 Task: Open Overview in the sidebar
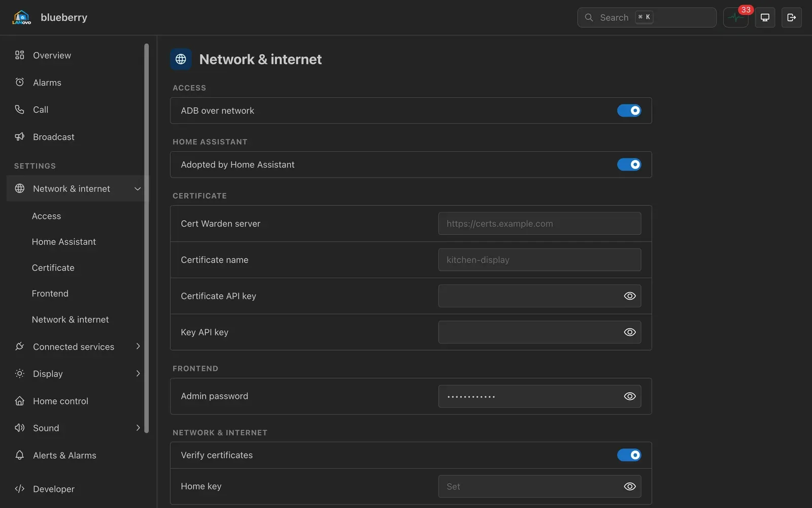(x=75, y=55)
